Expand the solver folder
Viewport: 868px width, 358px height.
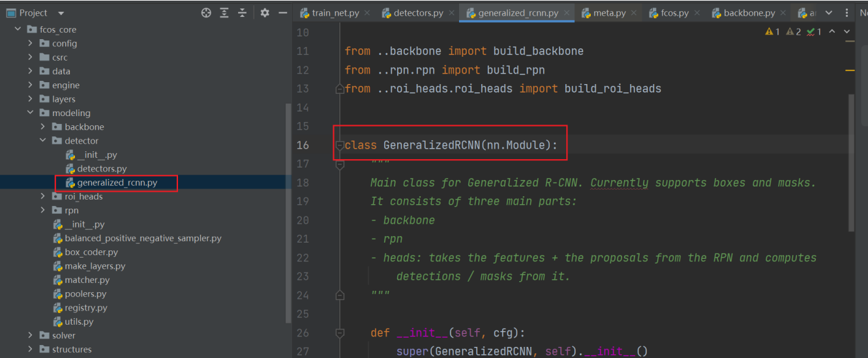tap(30, 335)
